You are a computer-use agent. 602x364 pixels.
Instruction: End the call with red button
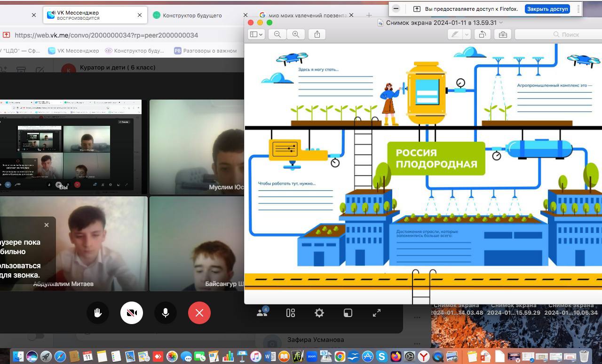click(199, 313)
